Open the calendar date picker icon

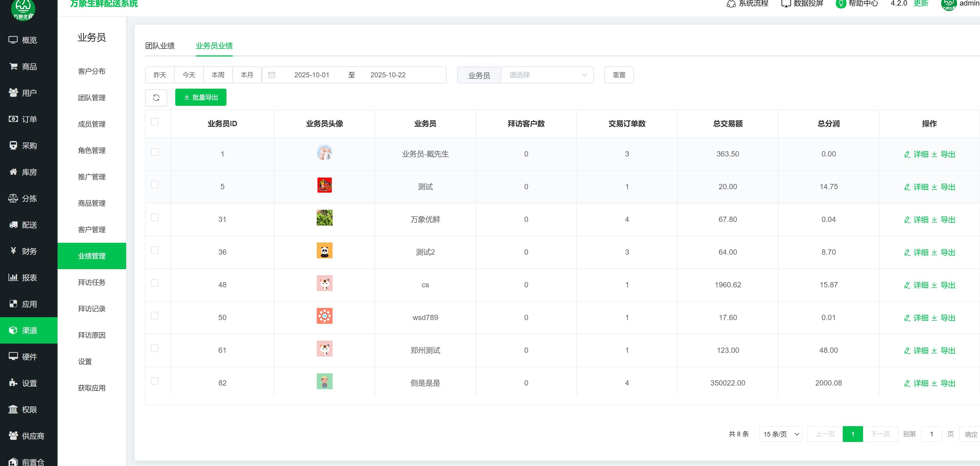[271, 75]
